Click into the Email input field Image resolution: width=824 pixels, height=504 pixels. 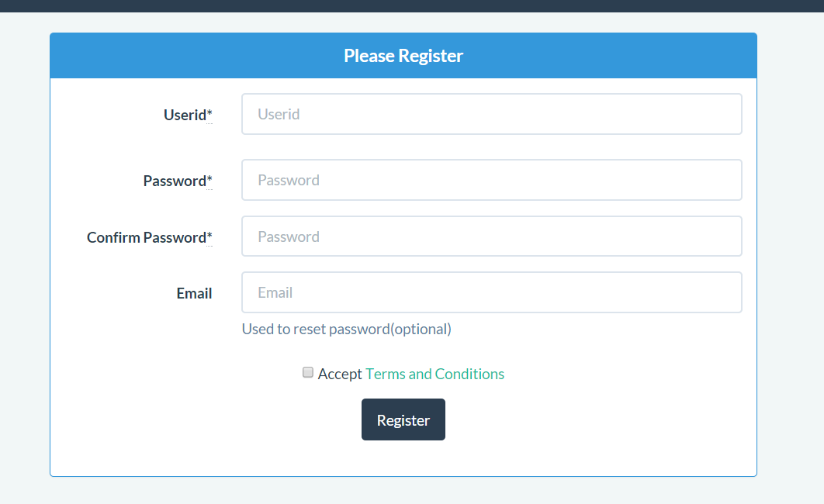pos(491,292)
